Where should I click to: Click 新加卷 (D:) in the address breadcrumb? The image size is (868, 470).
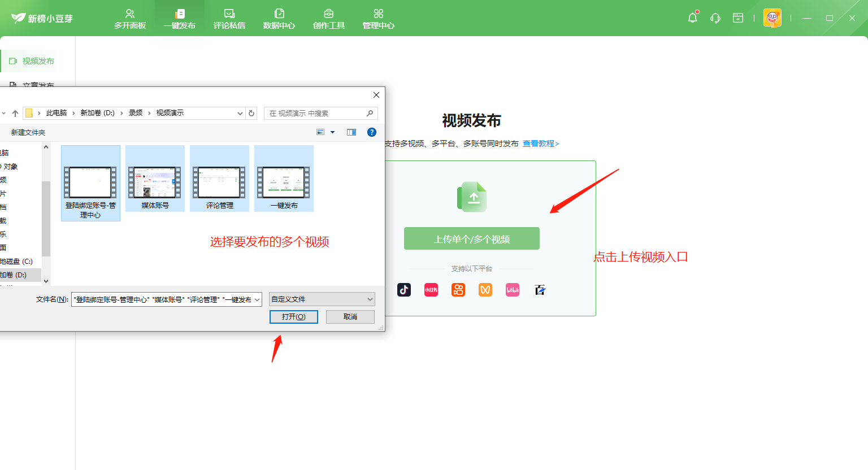click(97, 113)
